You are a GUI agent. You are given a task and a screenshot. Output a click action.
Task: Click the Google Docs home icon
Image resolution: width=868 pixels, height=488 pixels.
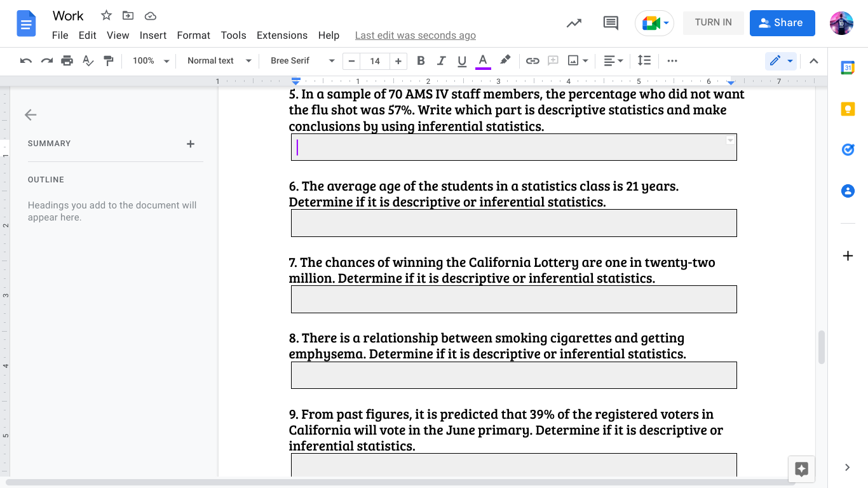[x=26, y=24]
